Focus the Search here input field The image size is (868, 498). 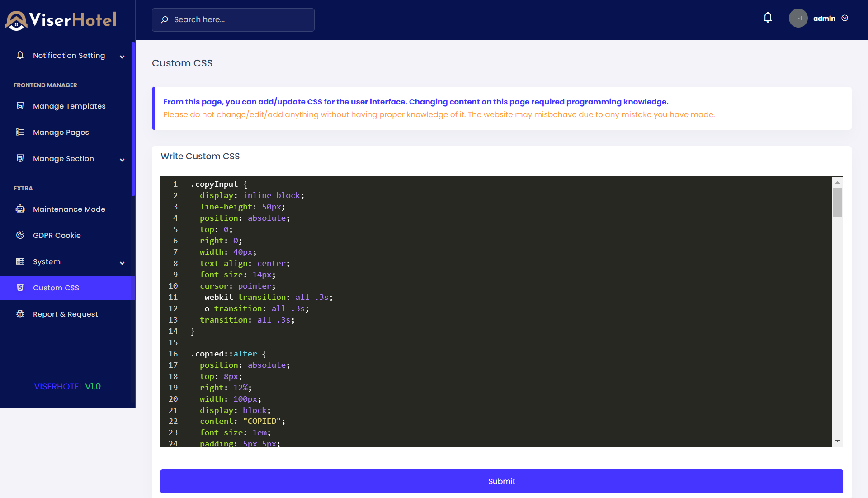(x=240, y=20)
